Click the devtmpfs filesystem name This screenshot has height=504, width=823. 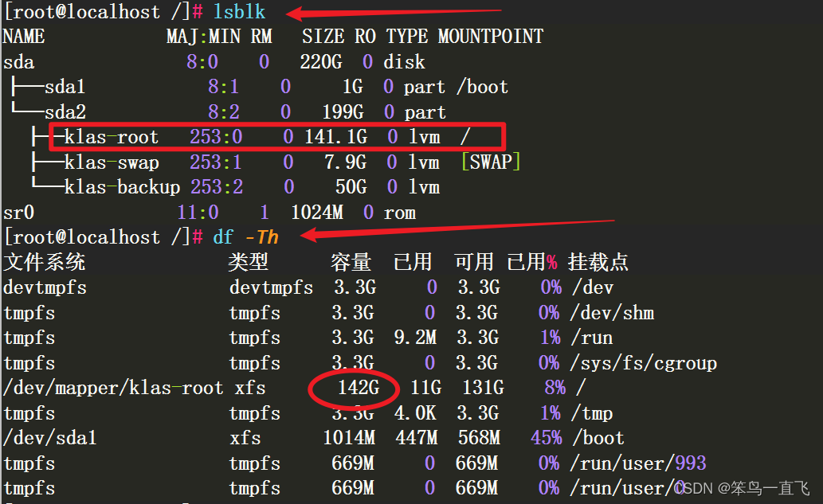[x=45, y=288]
